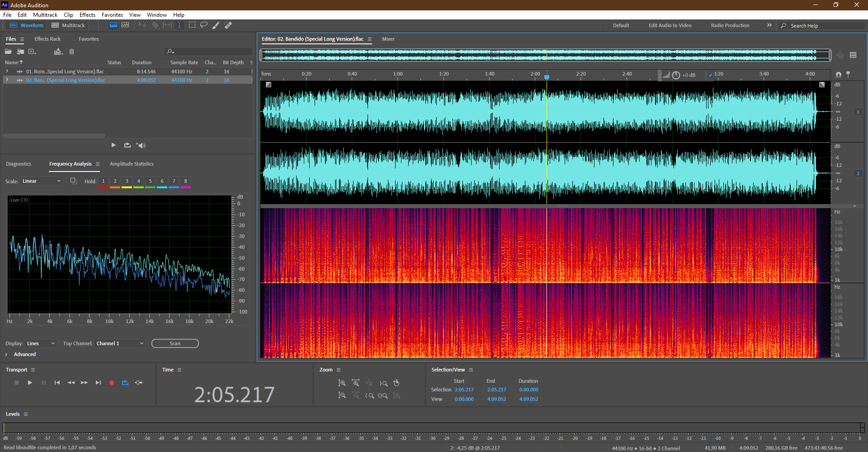Click Zoom In Amplitude icon
Viewport: 868px width, 452px height.
342,383
